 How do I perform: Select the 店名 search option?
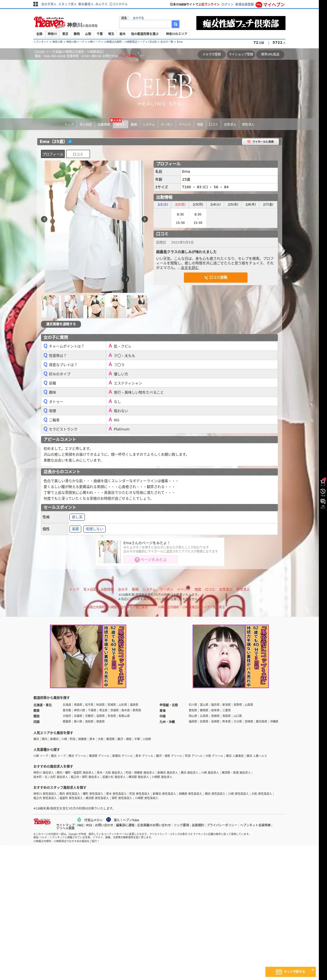(x=124, y=18)
